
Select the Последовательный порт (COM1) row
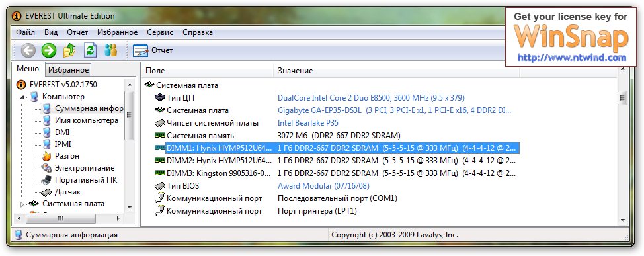click(x=337, y=198)
